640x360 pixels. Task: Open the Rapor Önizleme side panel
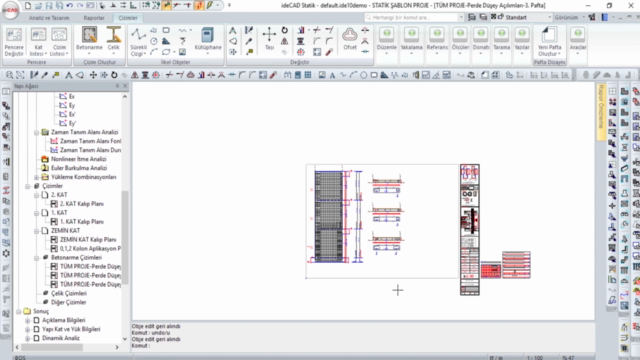[x=601, y=107]
